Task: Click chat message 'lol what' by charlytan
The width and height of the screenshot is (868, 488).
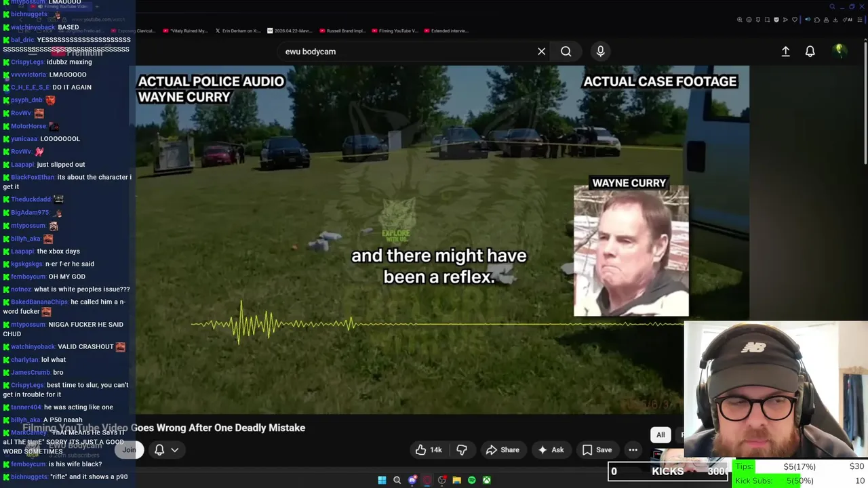Action: (54, 360)
